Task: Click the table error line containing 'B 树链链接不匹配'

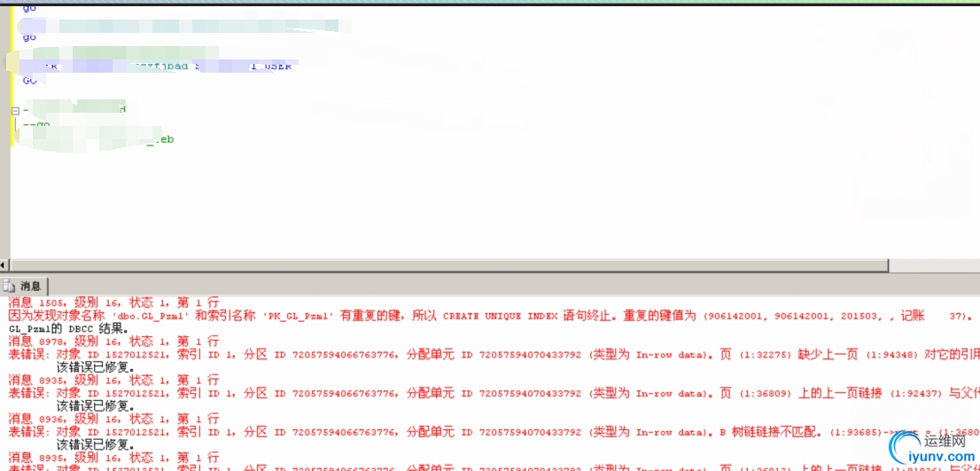Action: point(494,432)
